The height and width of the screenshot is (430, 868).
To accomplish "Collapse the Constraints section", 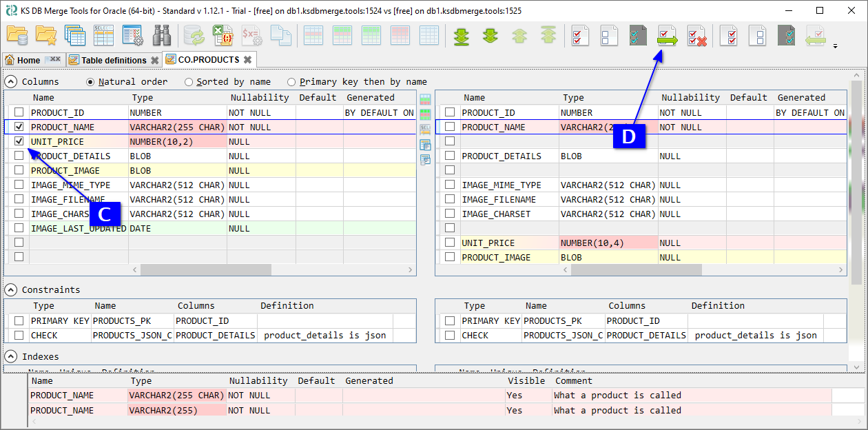I will pos(11,289).
